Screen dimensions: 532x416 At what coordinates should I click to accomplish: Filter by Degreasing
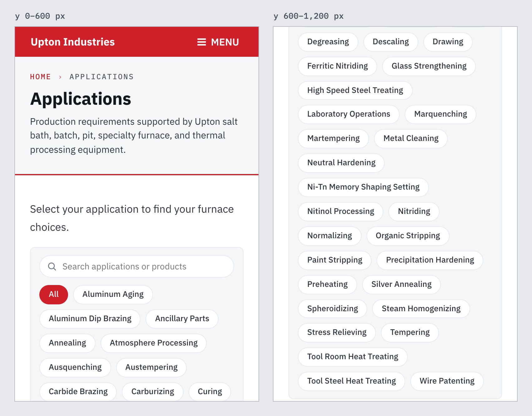328,42
